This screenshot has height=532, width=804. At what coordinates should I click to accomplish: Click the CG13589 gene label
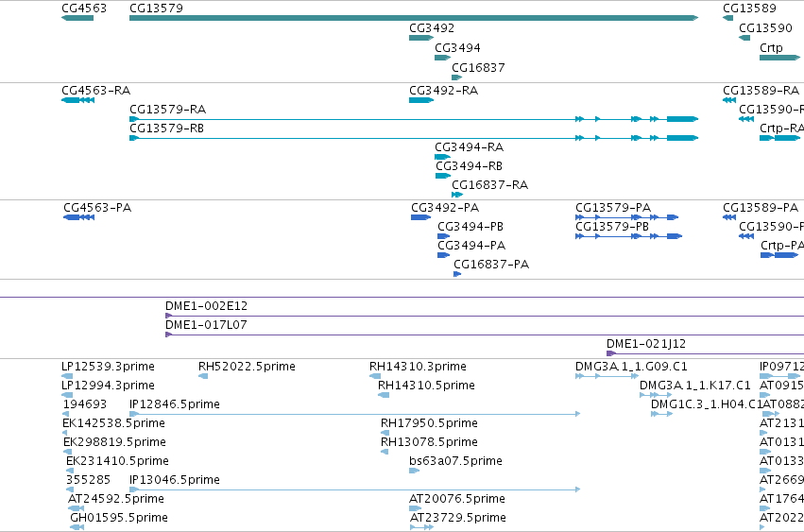(749, 9)
